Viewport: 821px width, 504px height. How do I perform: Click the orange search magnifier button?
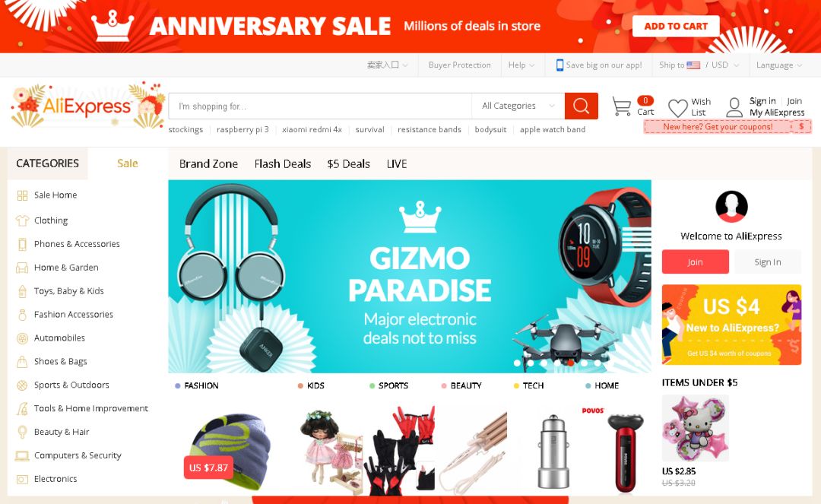coord(582,106)
